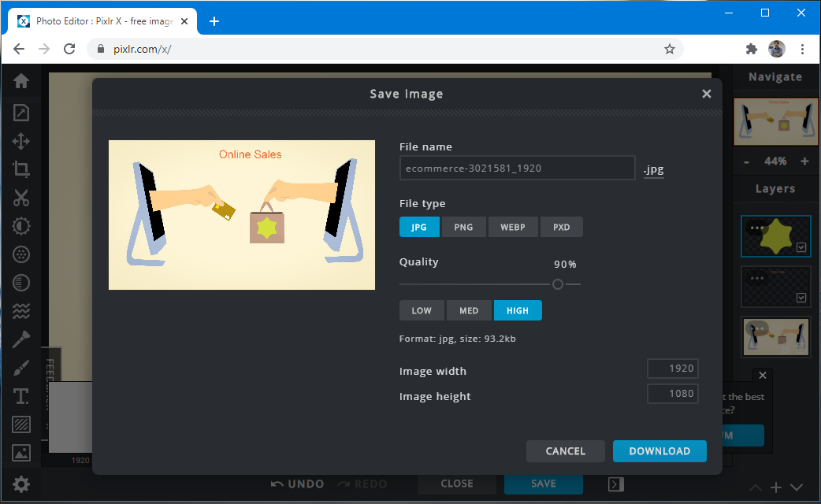Screen dimensions: 821x504
Task: Select the Liquify waves tool
Action: click(21, 312)
